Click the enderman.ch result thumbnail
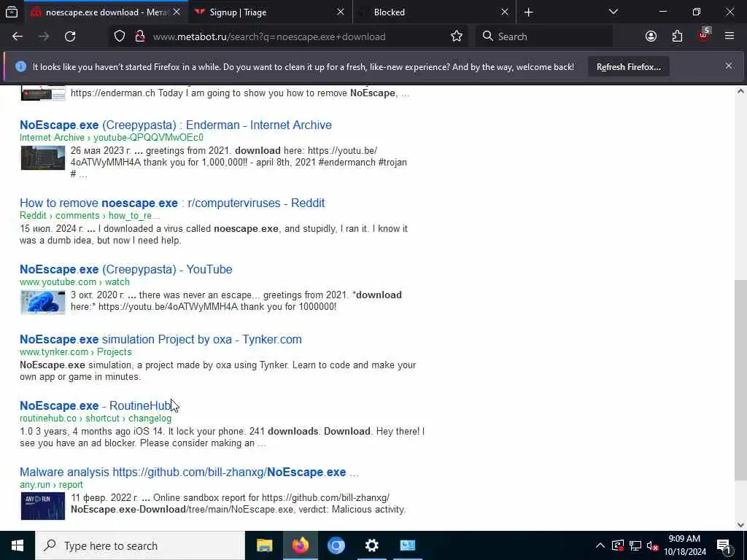The width and height of the screenshot is (747, 560). pyautogui.click(x=43, y=93)
